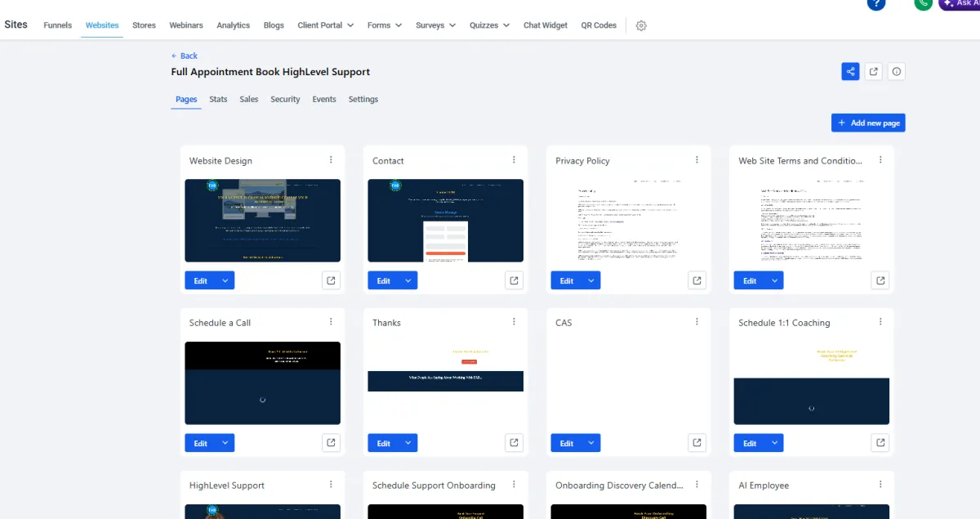Viewport: 980px width, 519px height.
Task: Click Edit on the Website Design card
Action: click(x=201, y=280)
